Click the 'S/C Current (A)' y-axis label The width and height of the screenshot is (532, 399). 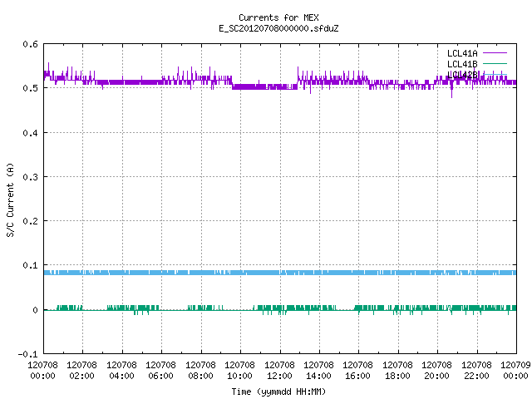(x=11, y=199)
